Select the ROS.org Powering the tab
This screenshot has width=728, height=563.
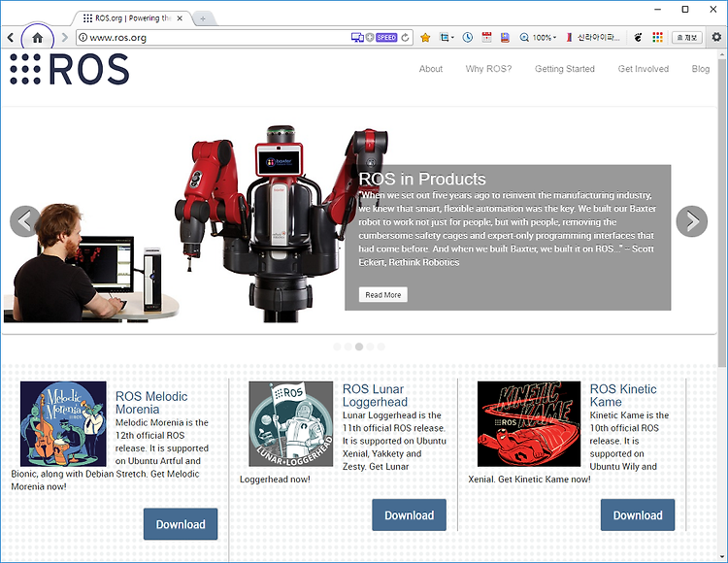[131, 18]
